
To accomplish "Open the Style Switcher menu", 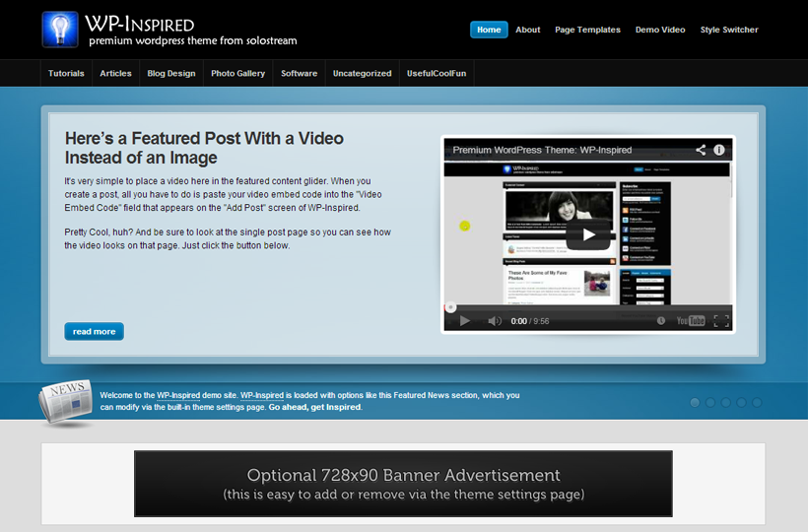I will 729,30.
